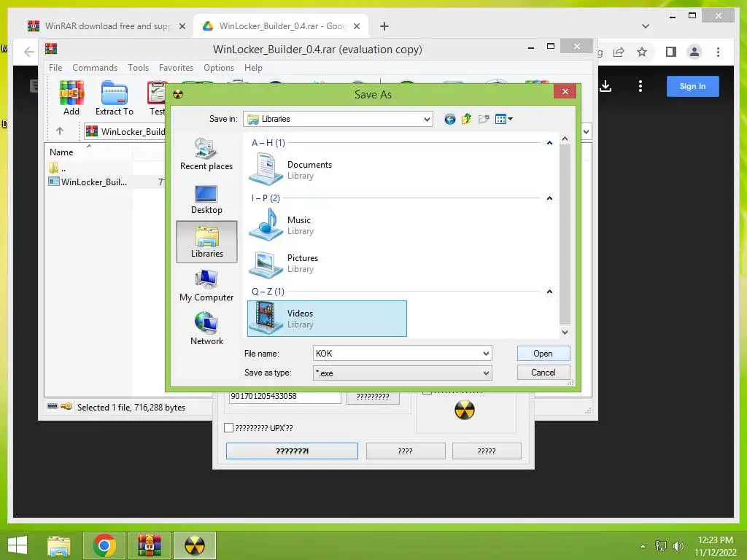The width and height of the screenshot is (747, 560).
Task: Click the Extract To toolbar icon
Action: click(115, 98)
